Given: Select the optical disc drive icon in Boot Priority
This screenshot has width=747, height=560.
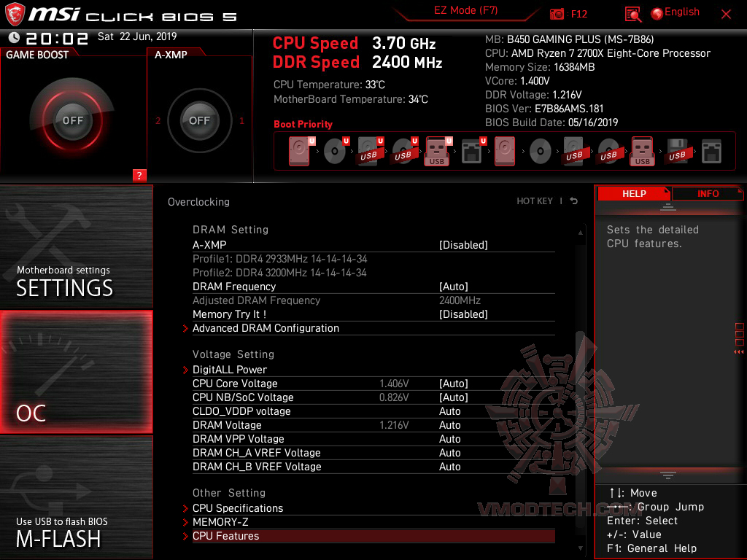Looking at the screenshot, I should click(335, 151).
